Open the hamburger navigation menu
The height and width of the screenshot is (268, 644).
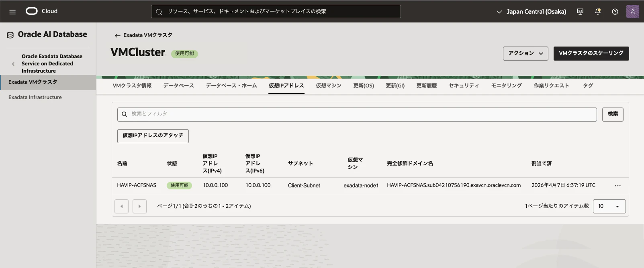(x=12, y=12)
